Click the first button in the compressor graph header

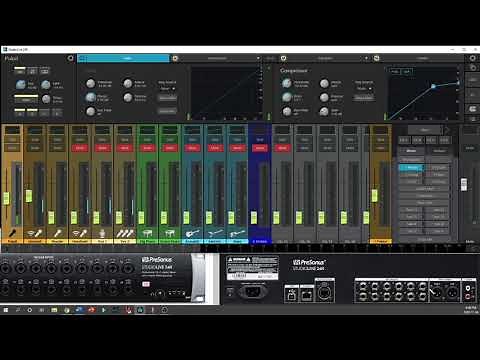pyautogui.click(x=395, y=71)
